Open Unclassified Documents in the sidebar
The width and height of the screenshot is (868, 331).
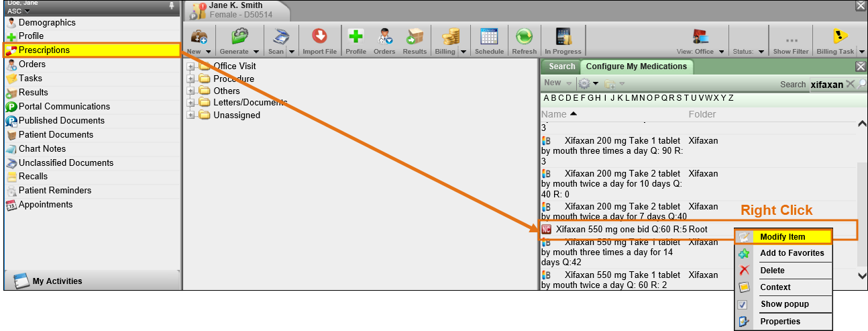[93, 162]
